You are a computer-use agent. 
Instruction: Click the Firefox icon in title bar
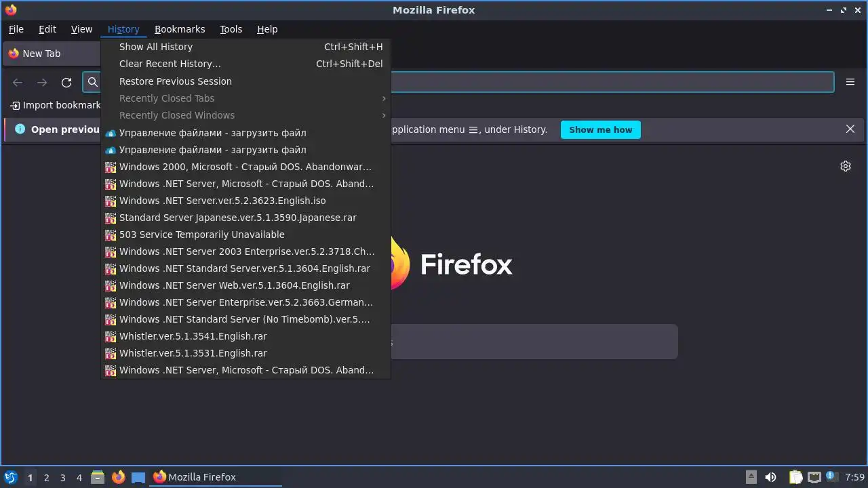click(x=11, y=9)
